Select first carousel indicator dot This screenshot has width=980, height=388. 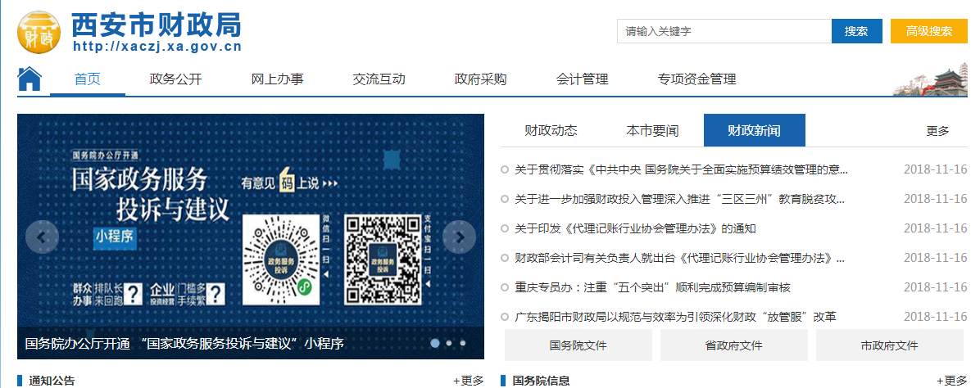click(x=435, y=343)
